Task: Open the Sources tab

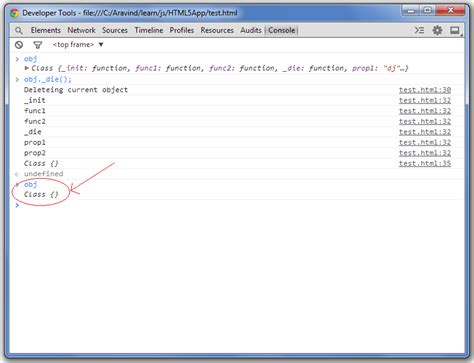Action: click(x=115, y=30)
